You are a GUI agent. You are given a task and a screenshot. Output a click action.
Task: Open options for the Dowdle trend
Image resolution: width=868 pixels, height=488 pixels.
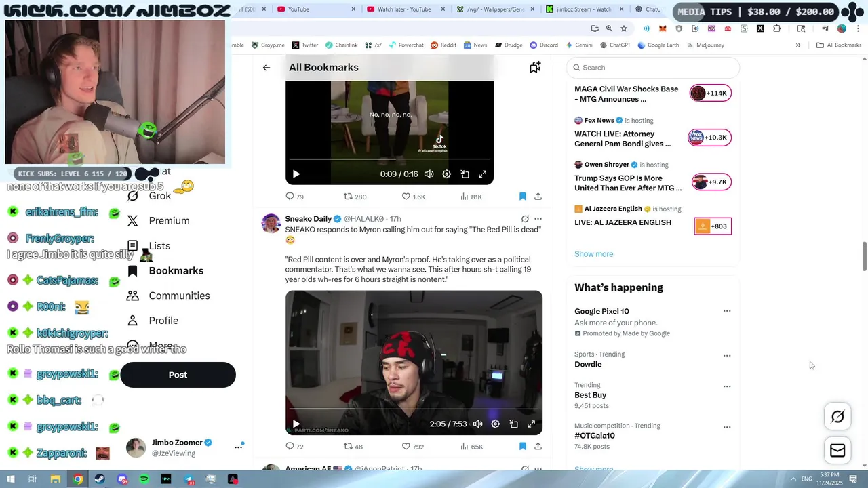pyautogui.click(x=727, y=355)
